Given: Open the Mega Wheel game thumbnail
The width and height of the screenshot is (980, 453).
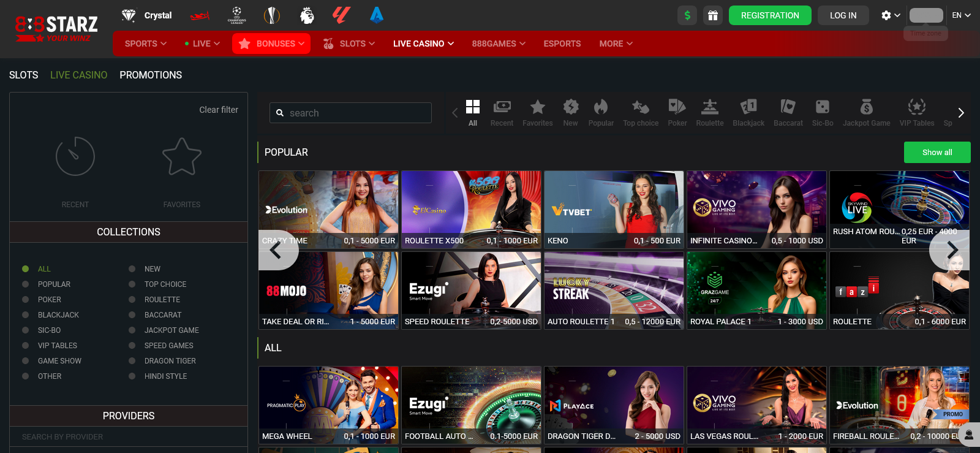Looking at the screenshot, I should [x=328, y=405].
